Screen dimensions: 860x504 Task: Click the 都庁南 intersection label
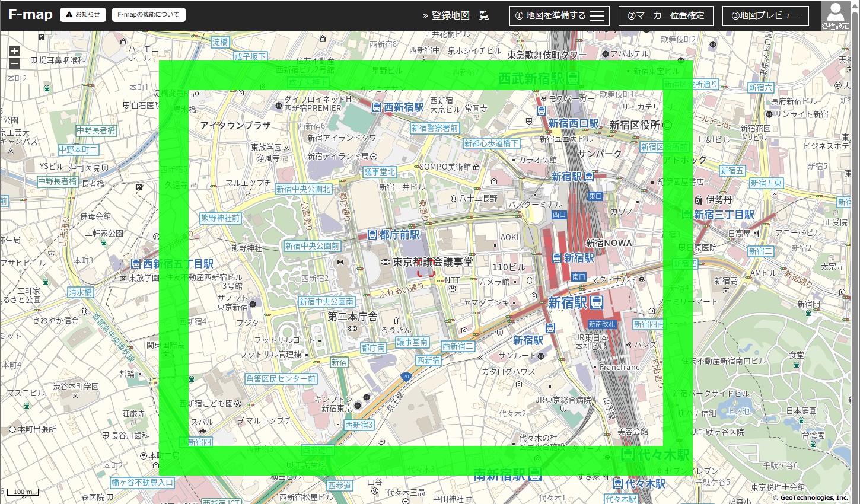373,348
